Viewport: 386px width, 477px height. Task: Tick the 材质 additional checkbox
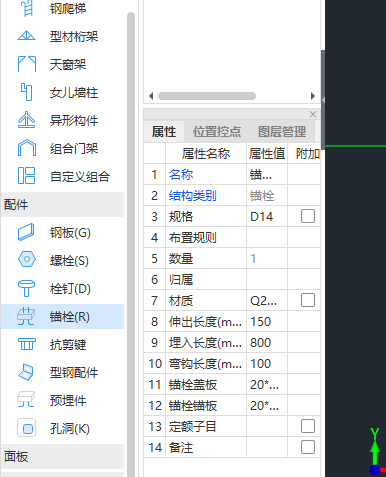pos(308,300)
